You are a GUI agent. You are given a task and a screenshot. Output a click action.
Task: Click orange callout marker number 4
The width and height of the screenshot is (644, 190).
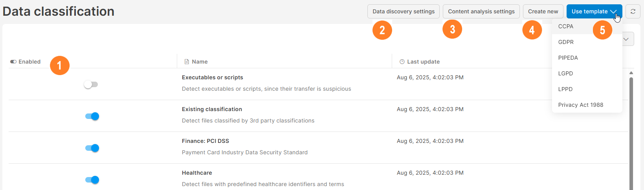532,30
